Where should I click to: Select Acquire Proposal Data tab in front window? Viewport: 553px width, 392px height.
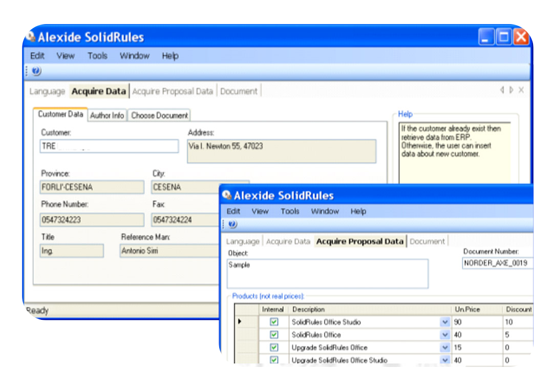(360, 242)
